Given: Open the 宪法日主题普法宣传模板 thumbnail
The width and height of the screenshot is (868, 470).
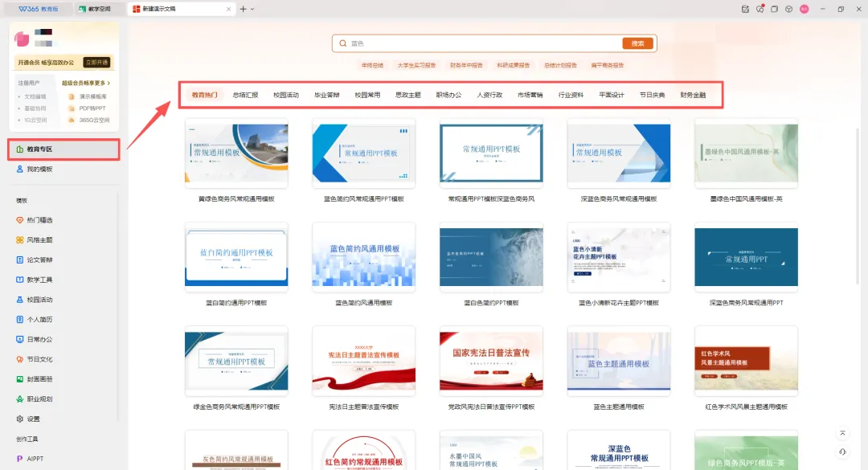Looking at the screenshot, I should click(x=364, y=361).
